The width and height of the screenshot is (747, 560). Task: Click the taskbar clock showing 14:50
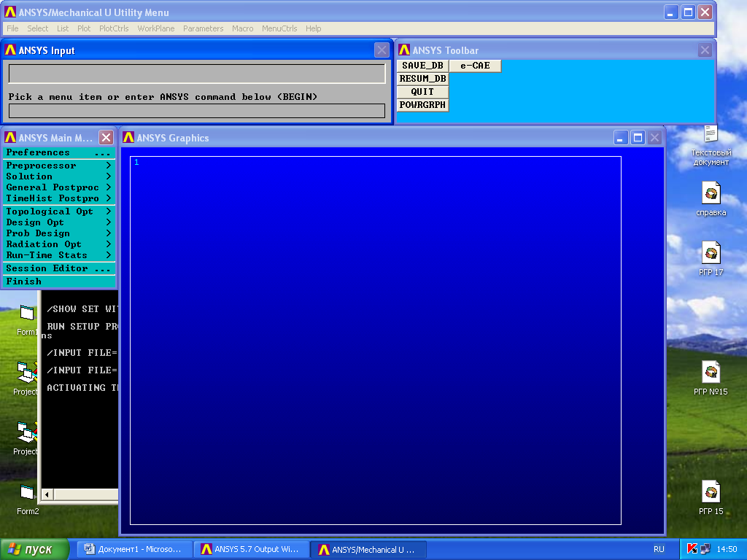tap(727, 549)
